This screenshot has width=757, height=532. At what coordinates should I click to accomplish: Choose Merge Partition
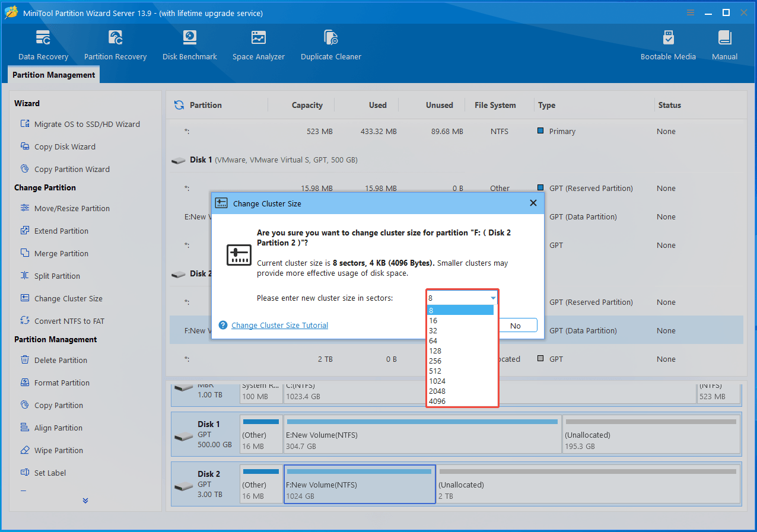pos(55,253)
